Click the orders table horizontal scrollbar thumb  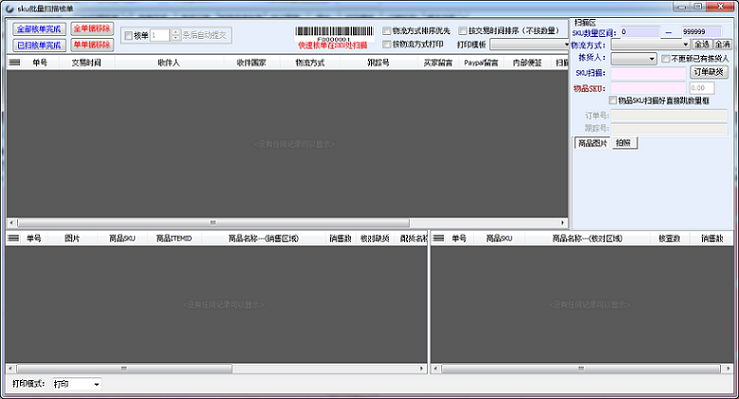[x=213, y=222]
